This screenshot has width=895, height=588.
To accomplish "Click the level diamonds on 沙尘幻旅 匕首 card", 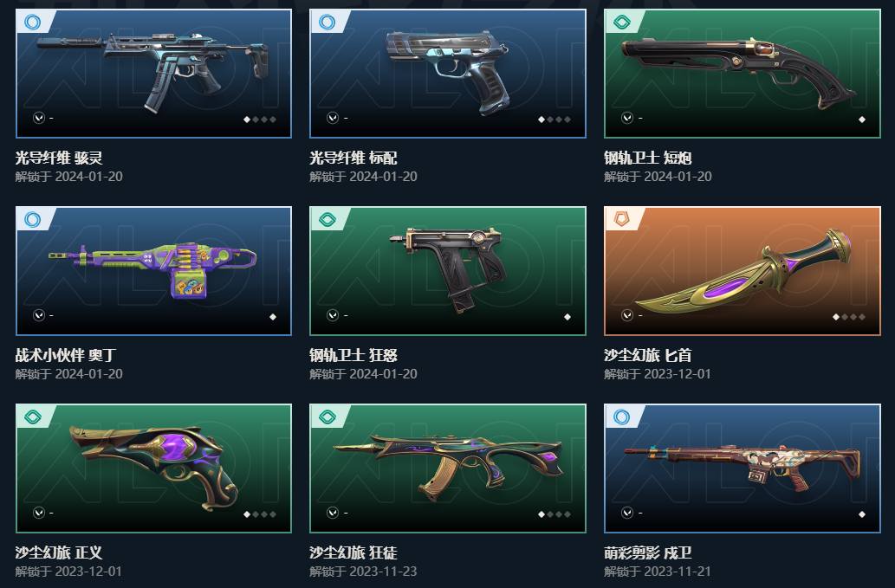I will tap(849, 317).
